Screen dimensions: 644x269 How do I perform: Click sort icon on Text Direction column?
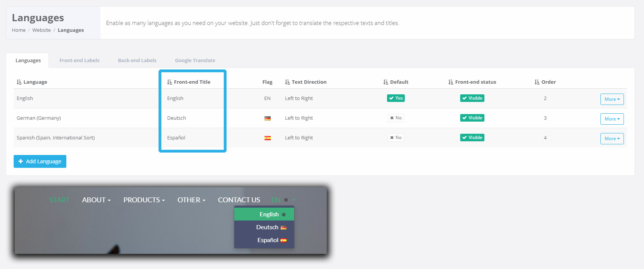pyautogui.click(x=287, y=82)
